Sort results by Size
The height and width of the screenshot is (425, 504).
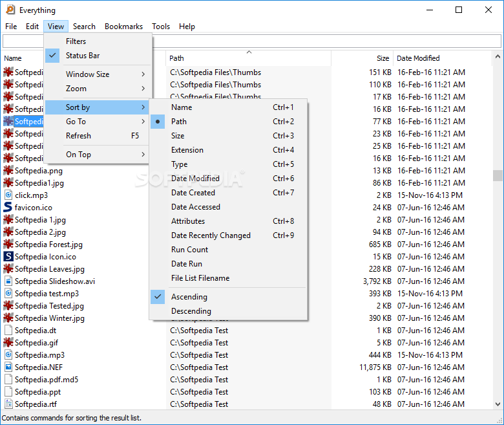[x=228, y=135]
